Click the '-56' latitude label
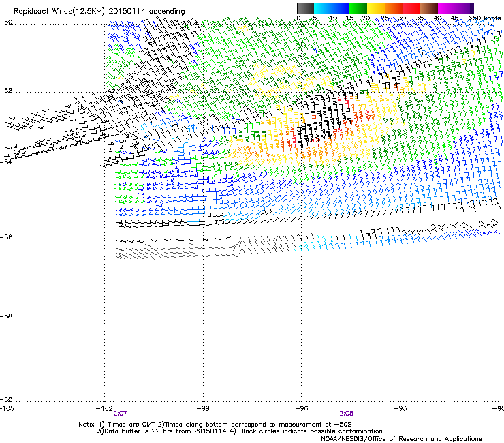 (x=6, y=237)
